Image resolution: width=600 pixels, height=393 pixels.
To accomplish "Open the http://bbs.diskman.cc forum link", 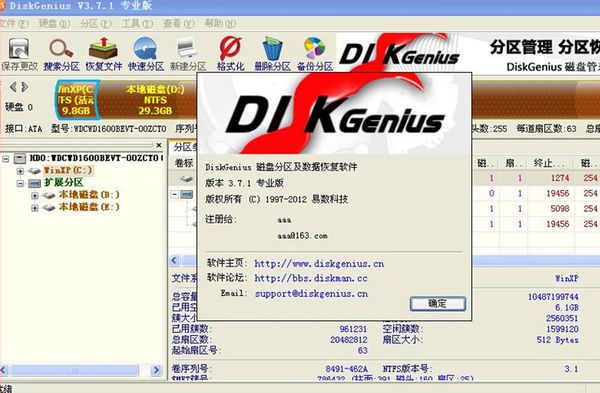I will [x=311, y=278].
